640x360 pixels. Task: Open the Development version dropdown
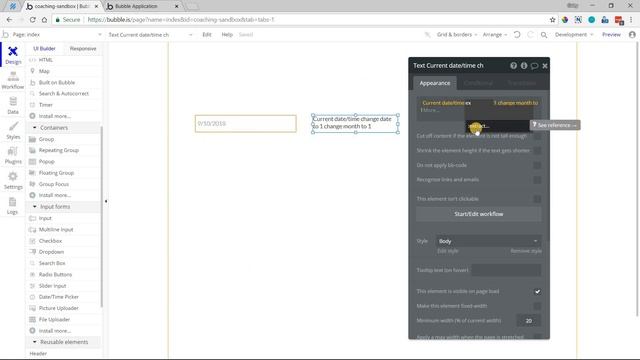click(573, 35)
